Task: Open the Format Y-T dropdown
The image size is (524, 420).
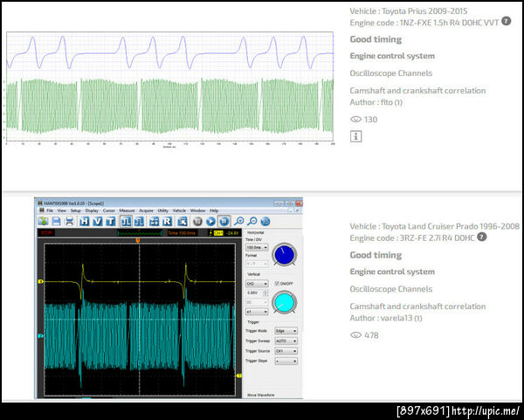Action: point(257,264)
